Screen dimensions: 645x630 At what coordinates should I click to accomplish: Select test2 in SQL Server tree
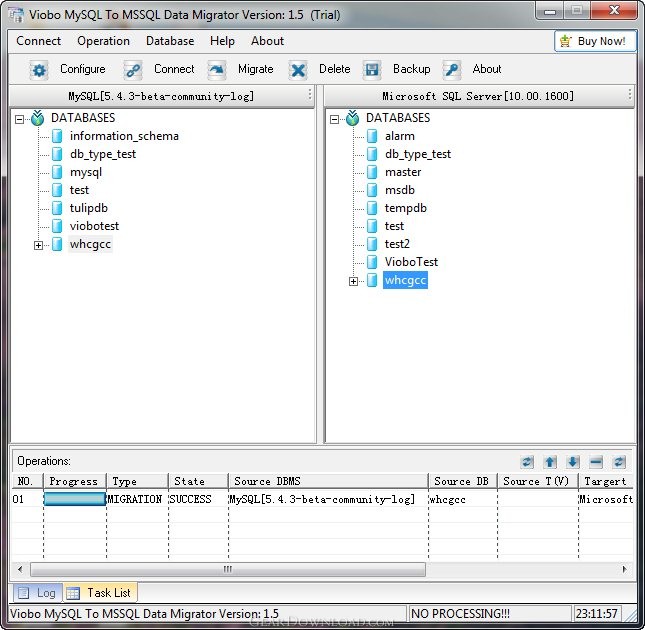tap(397, 244)
